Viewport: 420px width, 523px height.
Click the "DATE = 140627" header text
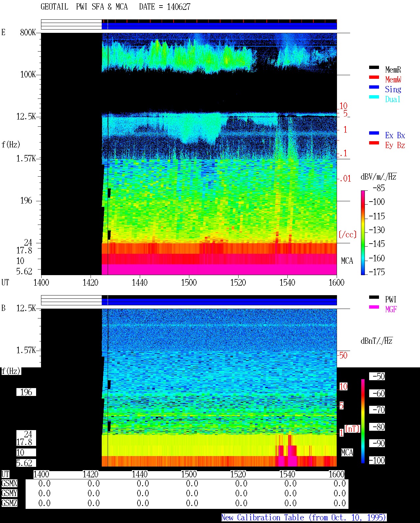pos(165,7)
